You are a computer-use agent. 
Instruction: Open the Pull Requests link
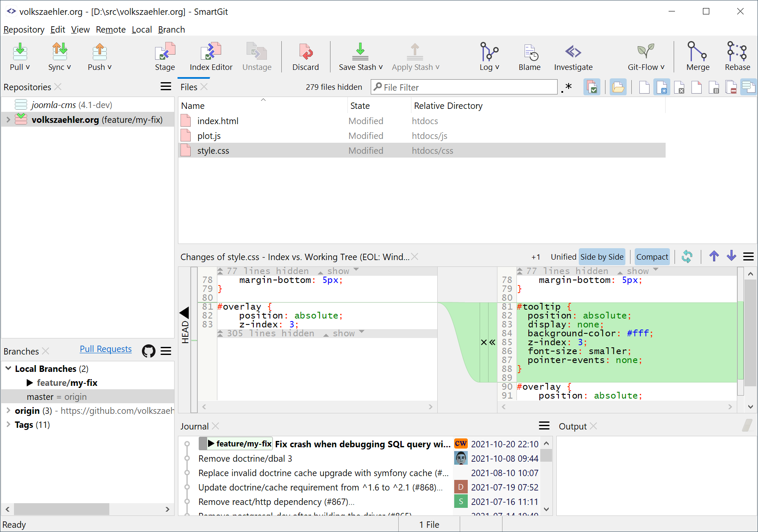click(106, 349)
